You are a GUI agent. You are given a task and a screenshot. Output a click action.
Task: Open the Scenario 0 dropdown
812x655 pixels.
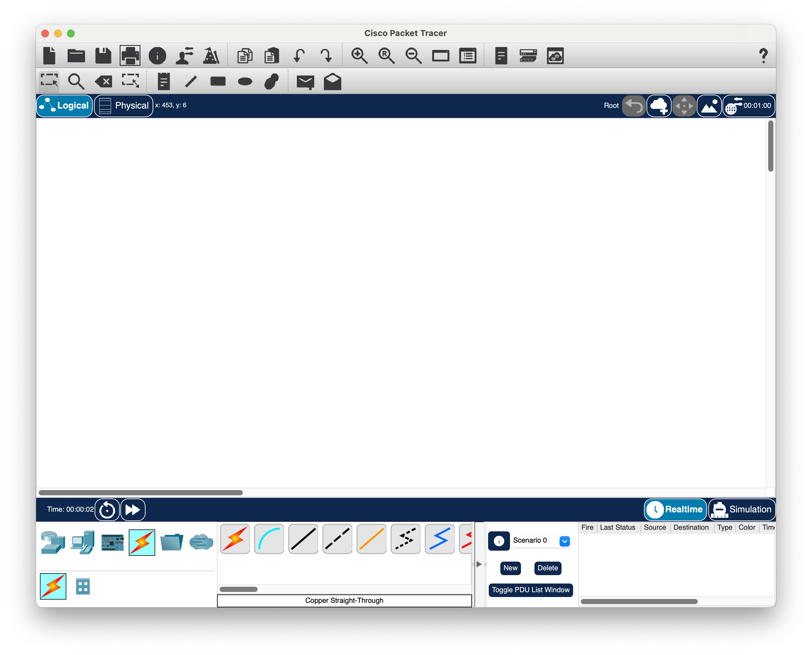point(541,541)
